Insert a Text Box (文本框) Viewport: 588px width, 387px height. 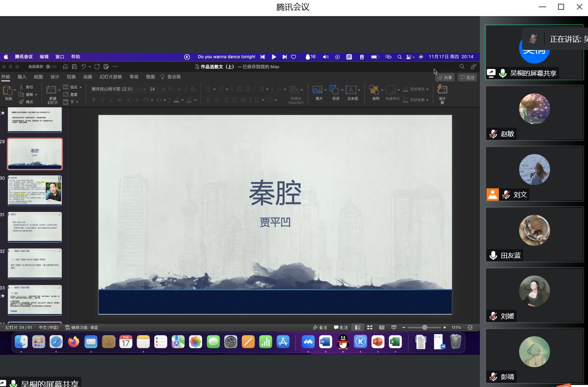click(x=351, y=90)
